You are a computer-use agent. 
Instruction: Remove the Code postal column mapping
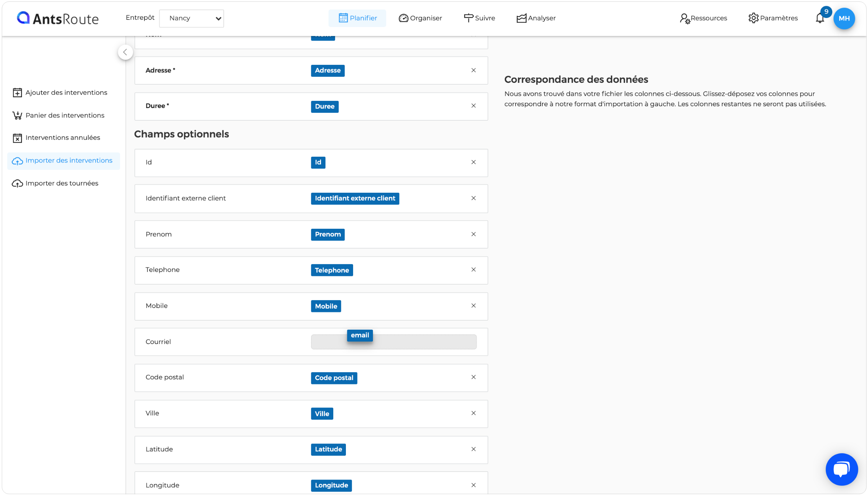coord(473,377)
